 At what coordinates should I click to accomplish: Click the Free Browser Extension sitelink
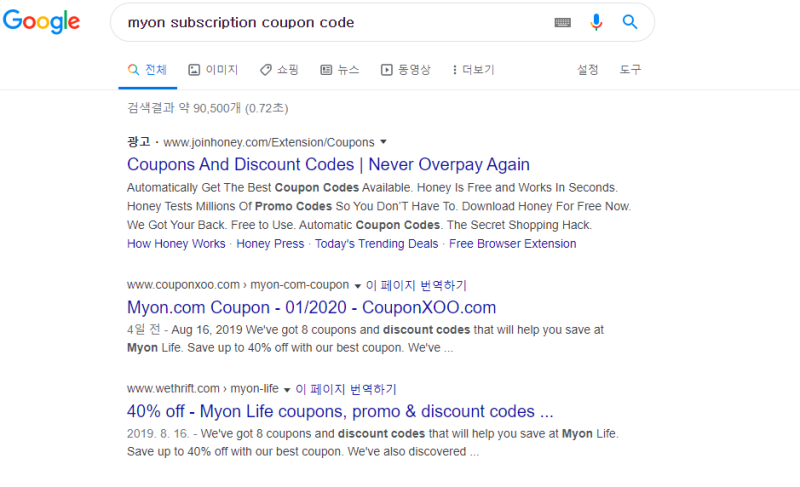tap(512, 244)
